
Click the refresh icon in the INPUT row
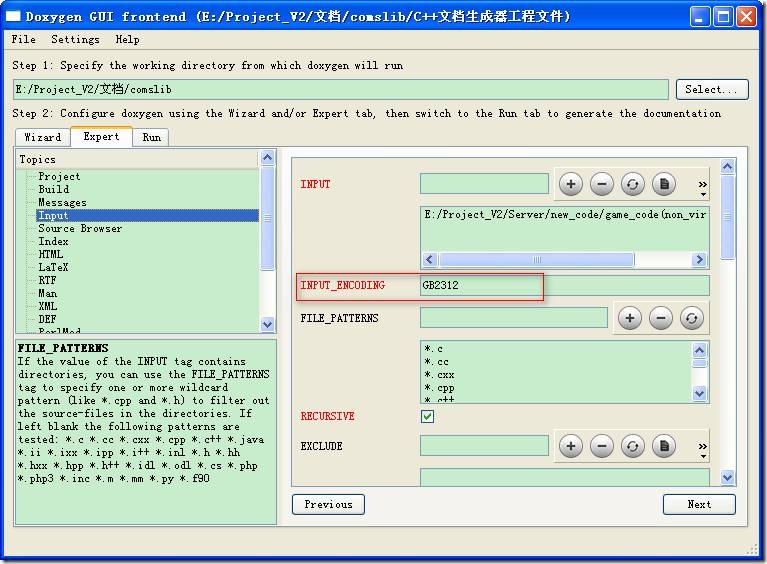pyautogui.click(x=632, y=184)
